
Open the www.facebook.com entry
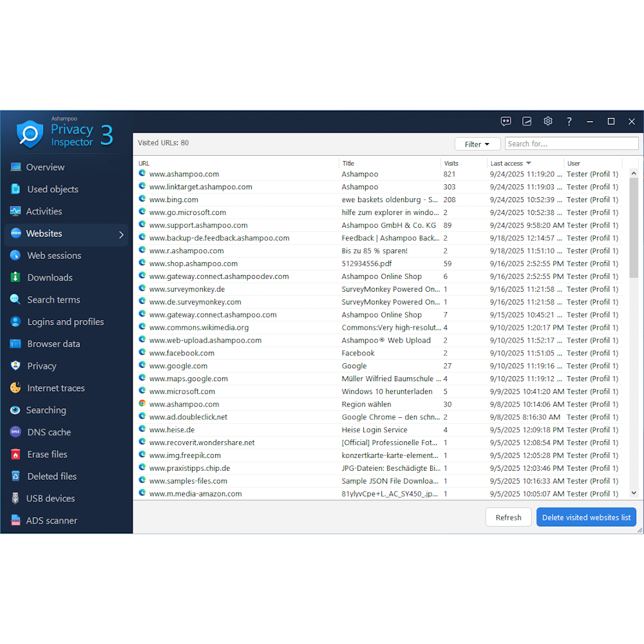click(181, 353)
